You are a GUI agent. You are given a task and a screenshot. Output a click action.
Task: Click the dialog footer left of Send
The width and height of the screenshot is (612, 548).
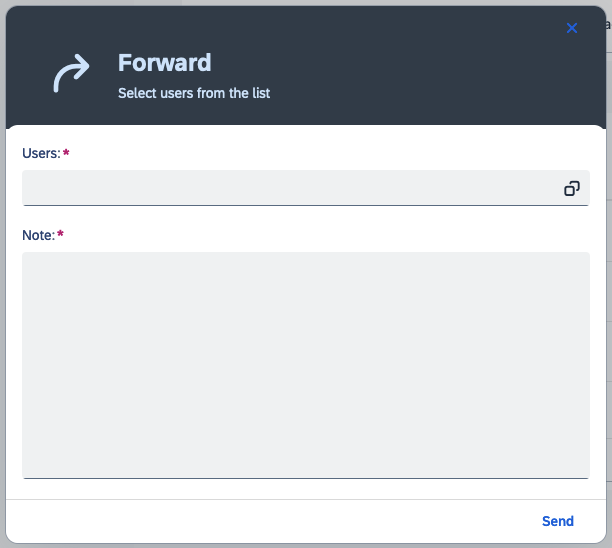(x=273, y=521)
